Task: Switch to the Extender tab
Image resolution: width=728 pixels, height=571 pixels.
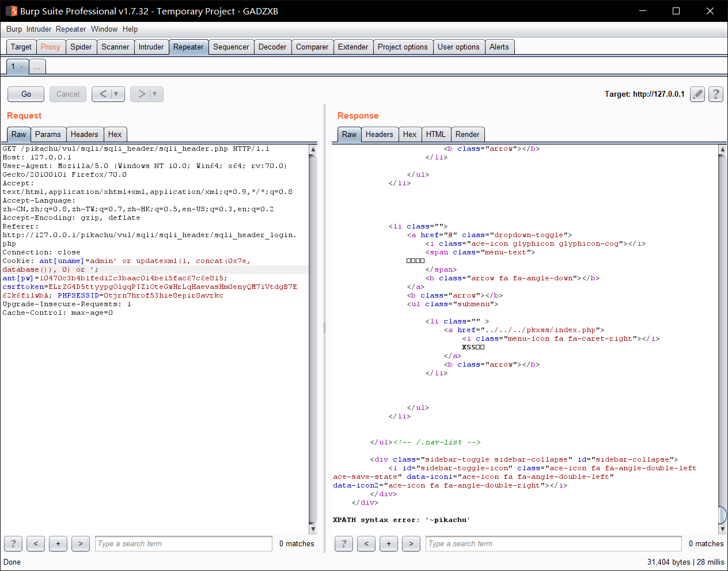Action: click(353, 47)
